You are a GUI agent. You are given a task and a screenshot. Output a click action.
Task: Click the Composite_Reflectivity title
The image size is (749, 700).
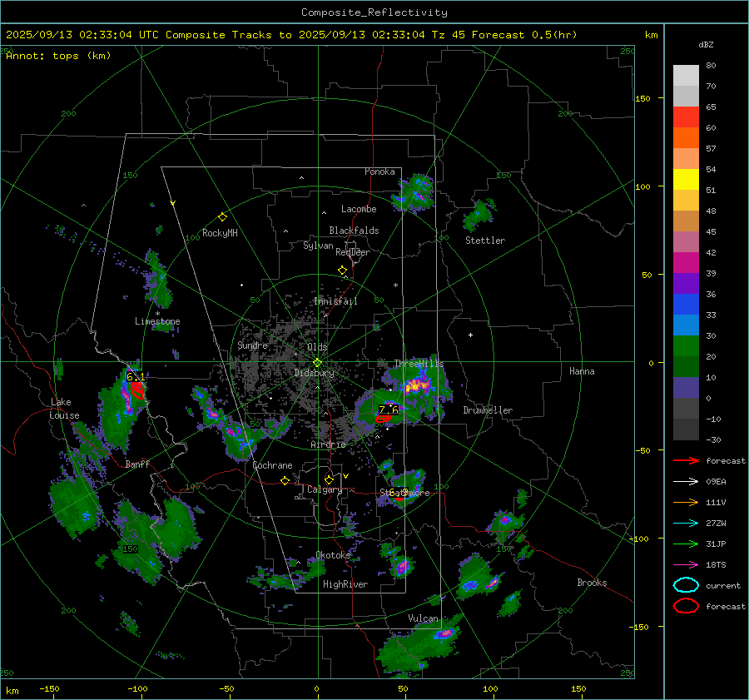(374, 12)
